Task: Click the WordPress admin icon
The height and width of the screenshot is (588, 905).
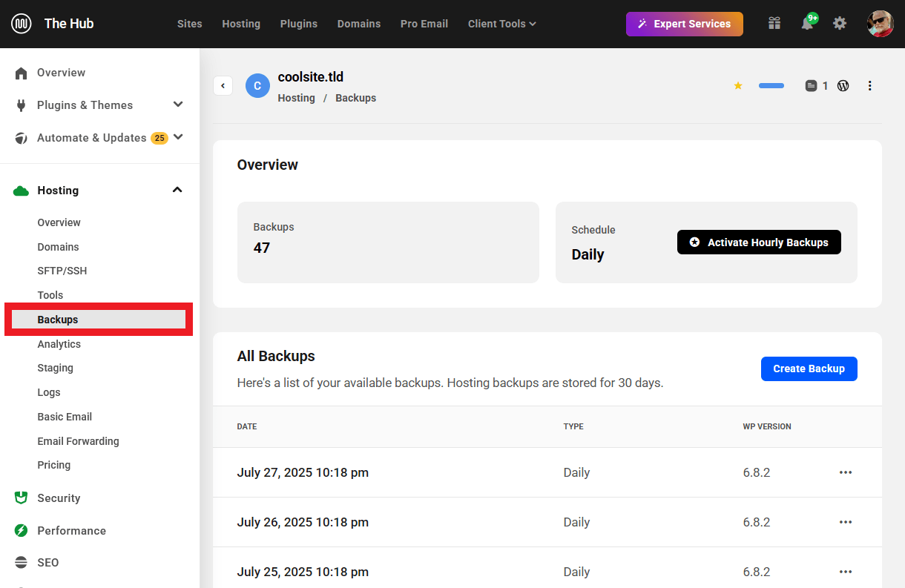Action: coord(843,86)
